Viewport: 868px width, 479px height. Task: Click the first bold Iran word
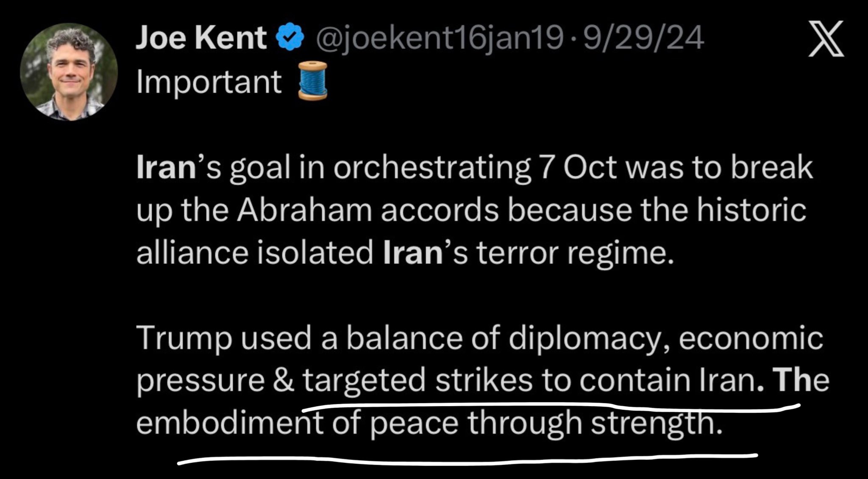(166, 168)
